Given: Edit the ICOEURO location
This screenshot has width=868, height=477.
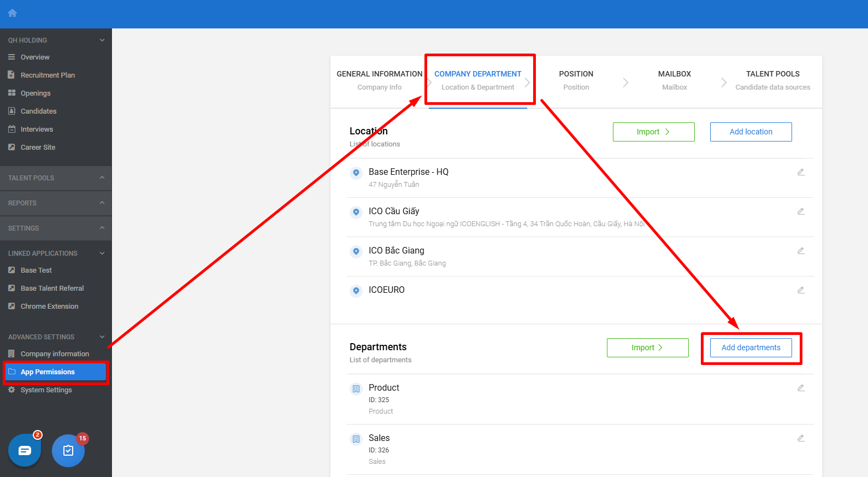Looking at the screenshot, I should click(801, 290).
